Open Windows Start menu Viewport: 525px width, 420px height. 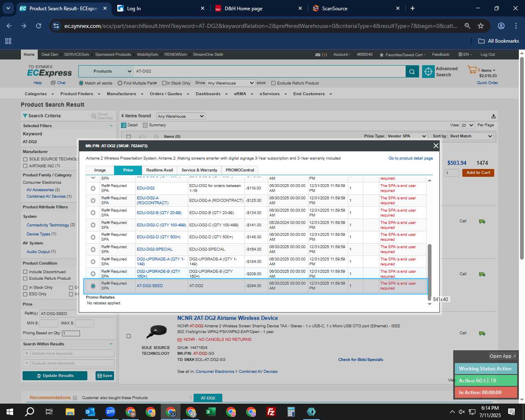point(10,412)
